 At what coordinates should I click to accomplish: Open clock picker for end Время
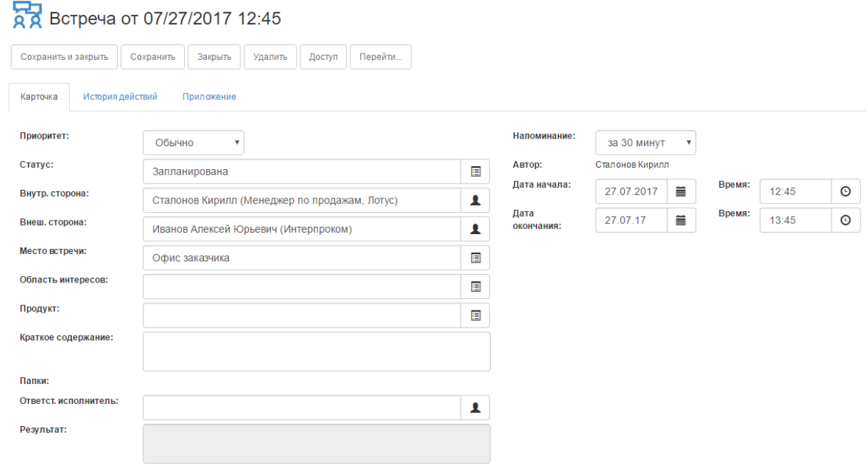coord(845,220)
